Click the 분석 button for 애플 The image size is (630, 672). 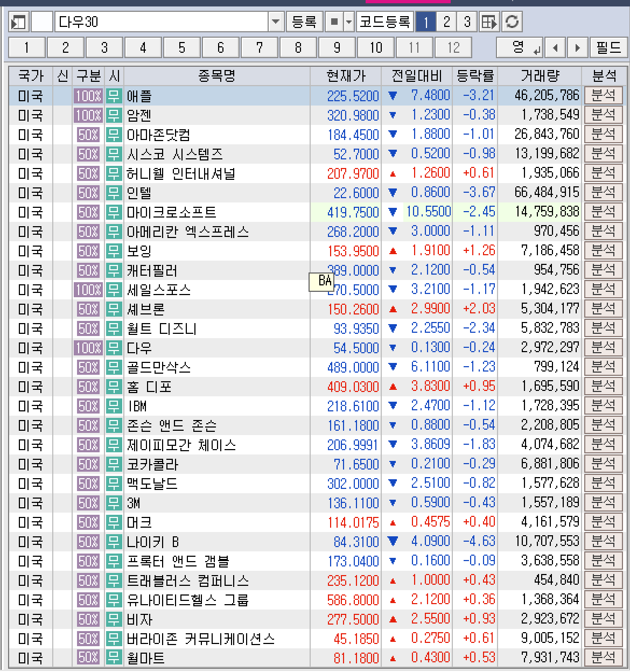click(603, 96)
